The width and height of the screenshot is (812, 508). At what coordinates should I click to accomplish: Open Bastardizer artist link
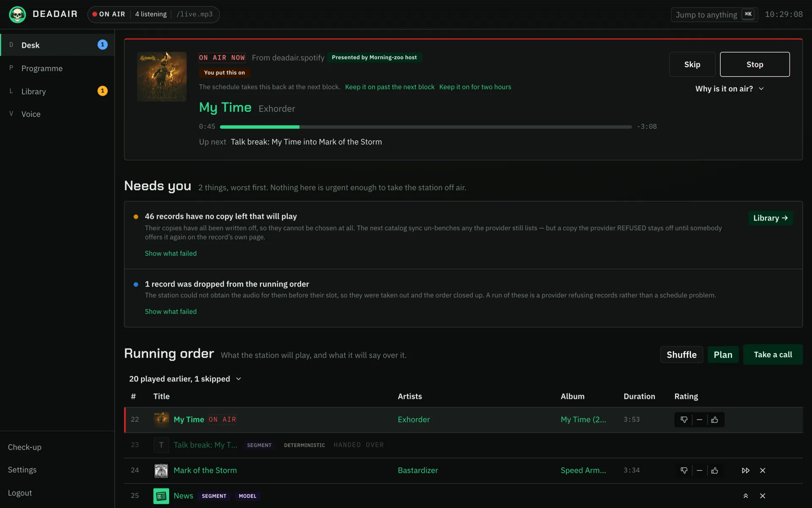[x=418, y=470]
